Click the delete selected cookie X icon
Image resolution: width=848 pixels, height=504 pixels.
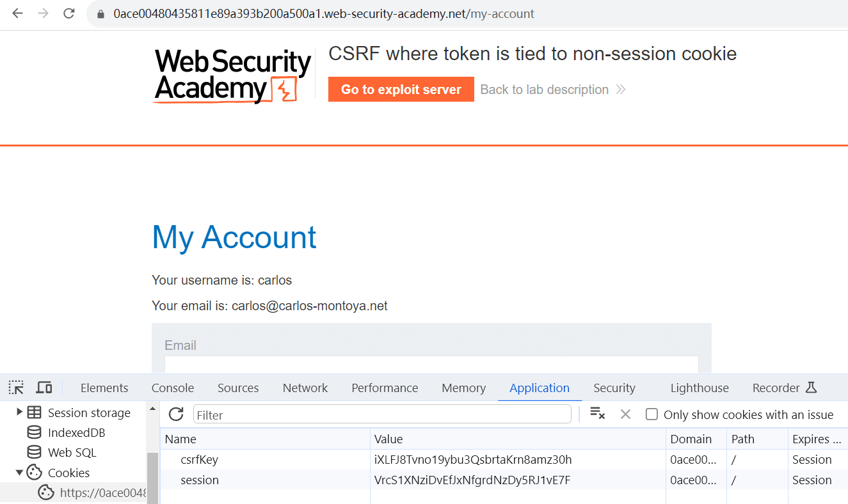point(625,414)
